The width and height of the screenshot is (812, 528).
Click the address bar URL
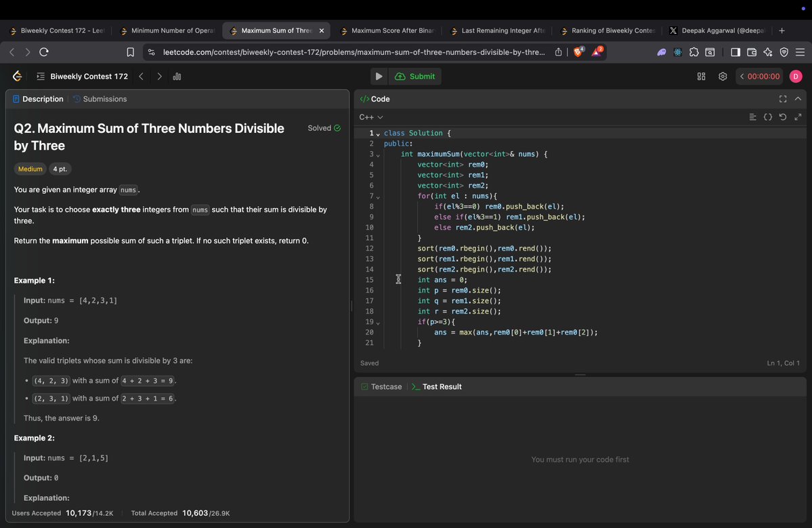point(354,52)
